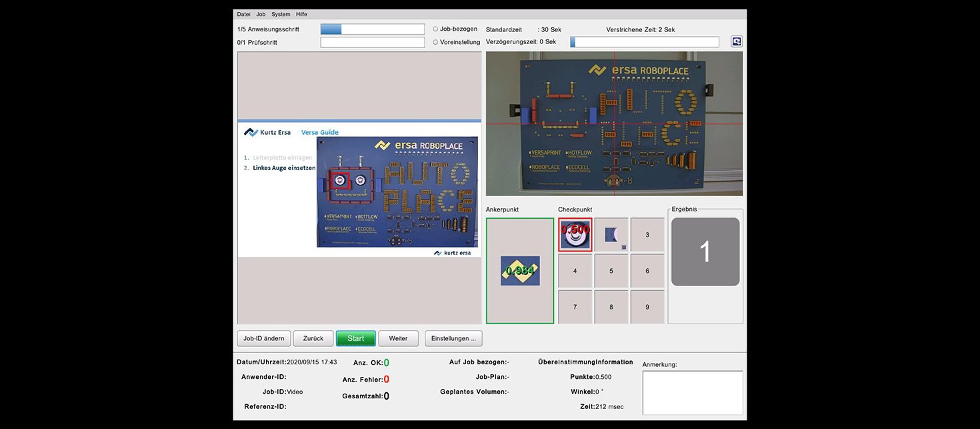Click the Ankerpunkt thumbnail showing 0.984
This screenshot has height=429, width=980.
[x=520, y=271]
